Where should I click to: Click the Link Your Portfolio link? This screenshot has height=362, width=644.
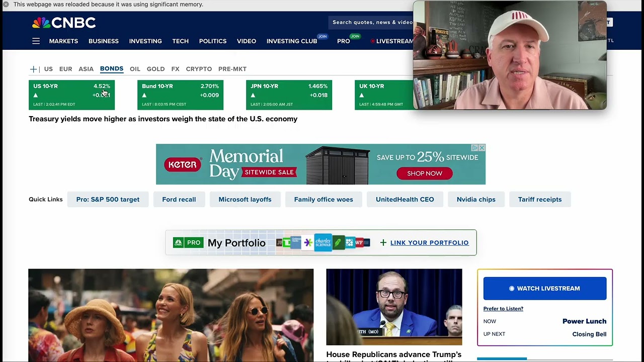tap(429, 243)
